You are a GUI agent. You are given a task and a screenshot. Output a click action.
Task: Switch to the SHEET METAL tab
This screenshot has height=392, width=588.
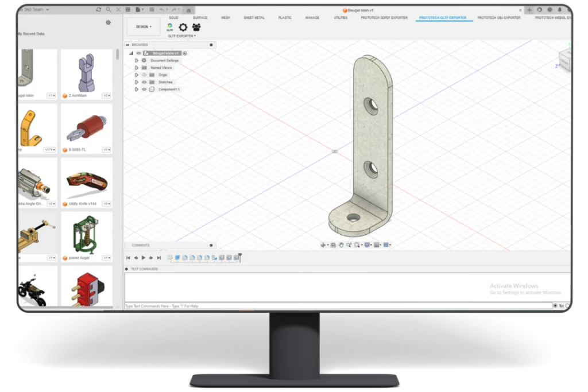tap(256, 18)
